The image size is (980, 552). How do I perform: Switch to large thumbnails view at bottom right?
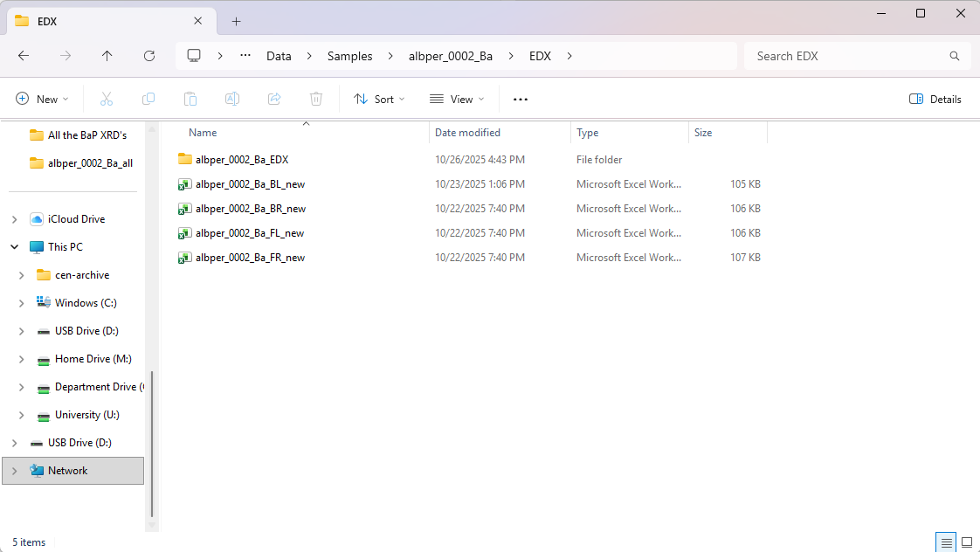point(966,542)
